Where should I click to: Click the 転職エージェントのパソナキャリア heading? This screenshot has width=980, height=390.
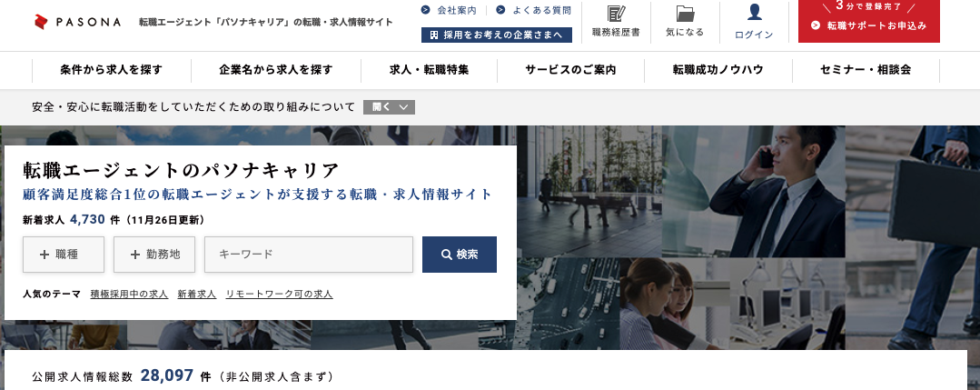click(182, 170)
